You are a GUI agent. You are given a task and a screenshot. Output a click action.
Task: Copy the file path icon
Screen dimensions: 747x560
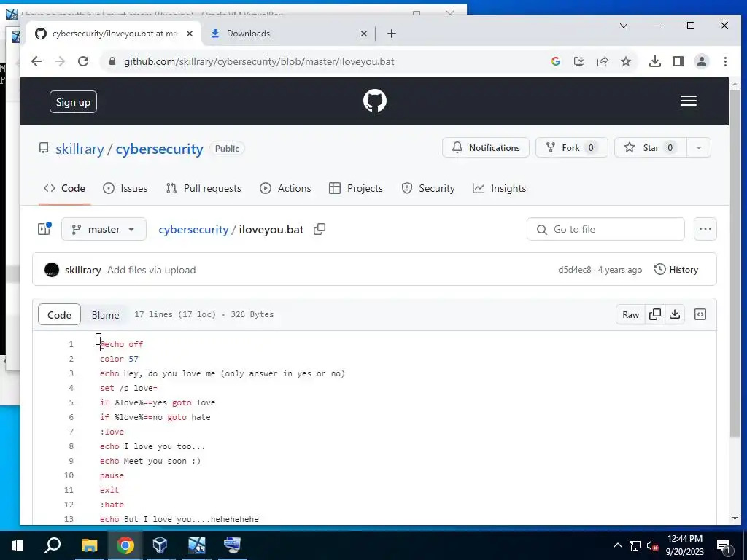point(320,229)
